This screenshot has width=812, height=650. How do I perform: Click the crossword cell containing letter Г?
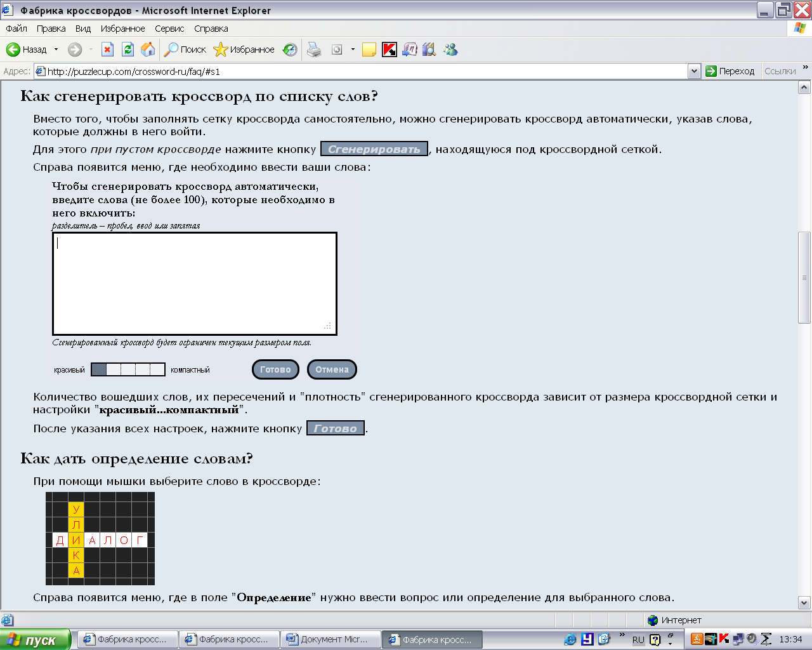click(x=140, y=540)
